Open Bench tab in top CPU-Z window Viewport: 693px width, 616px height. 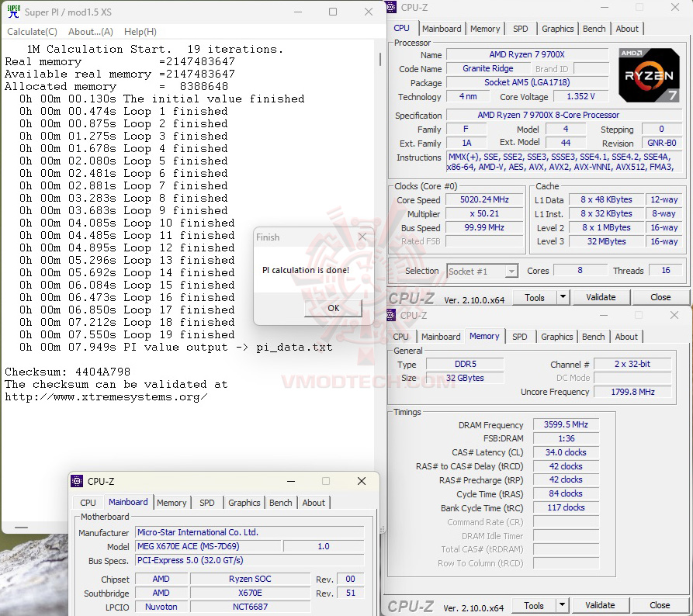pos(594,29)
